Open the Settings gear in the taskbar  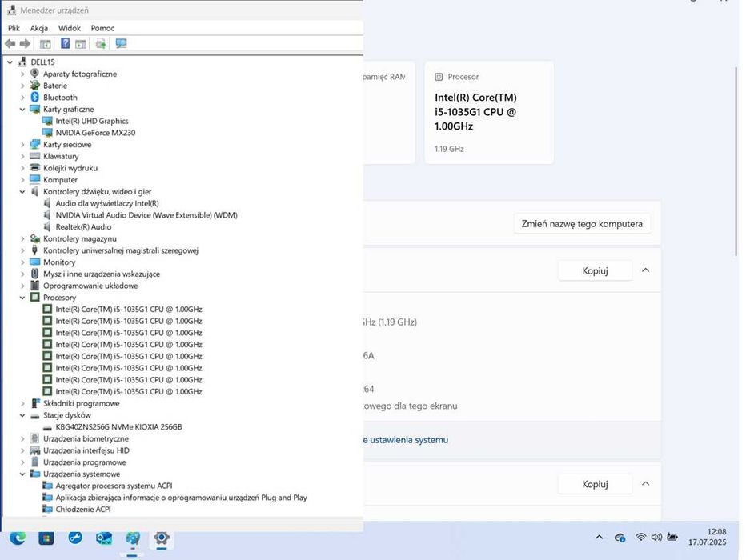click(162, 538)
